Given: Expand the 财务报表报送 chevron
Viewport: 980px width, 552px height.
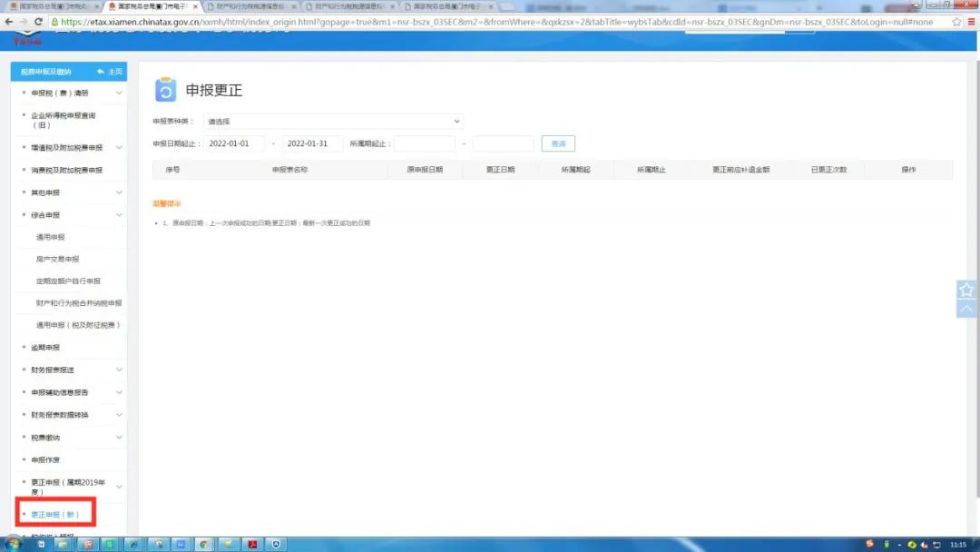Looking at the screenshot, I should coord(119,370).
